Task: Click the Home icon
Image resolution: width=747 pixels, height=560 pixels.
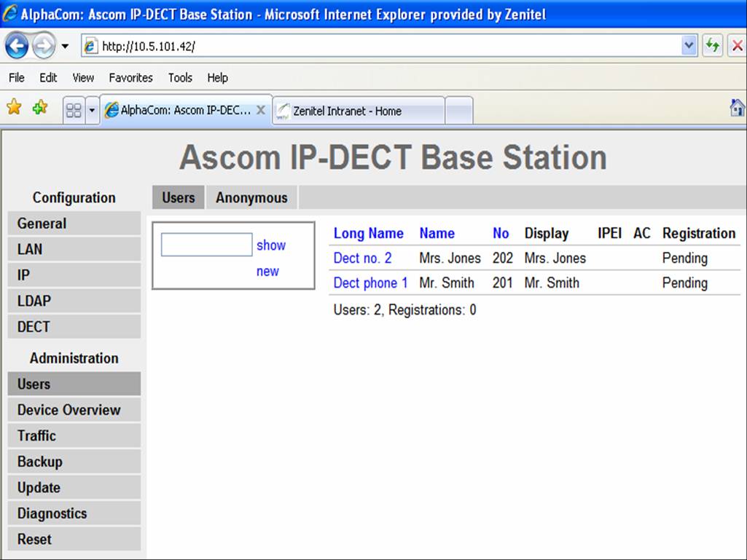Action: pos(737,106)
